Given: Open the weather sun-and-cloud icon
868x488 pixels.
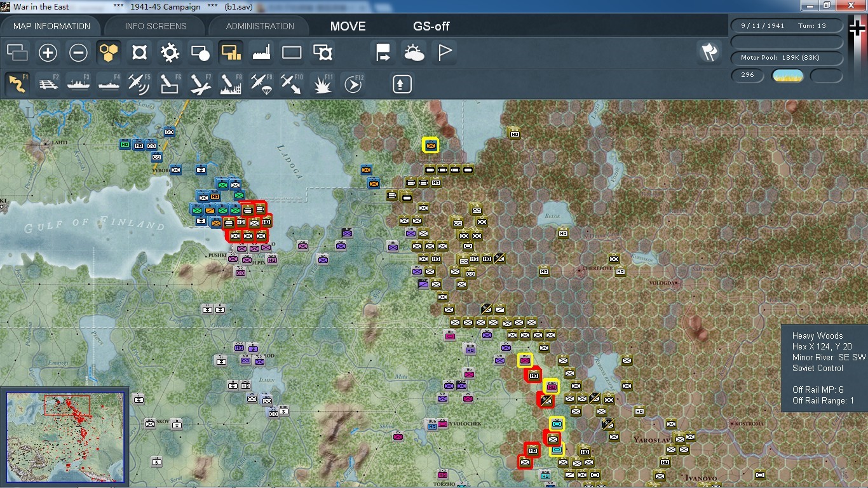Looking at the screenshot, I should click(x=414, y=53).
